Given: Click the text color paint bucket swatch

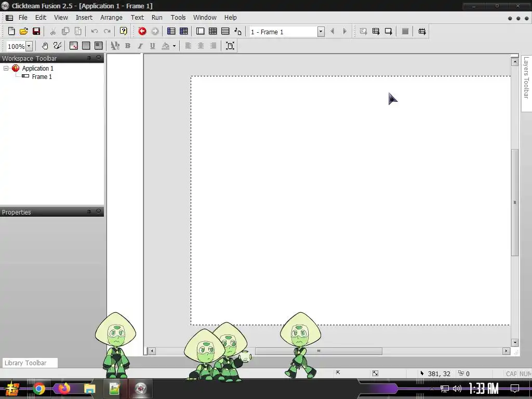Looking at the screenshot, I should [166, 46].
